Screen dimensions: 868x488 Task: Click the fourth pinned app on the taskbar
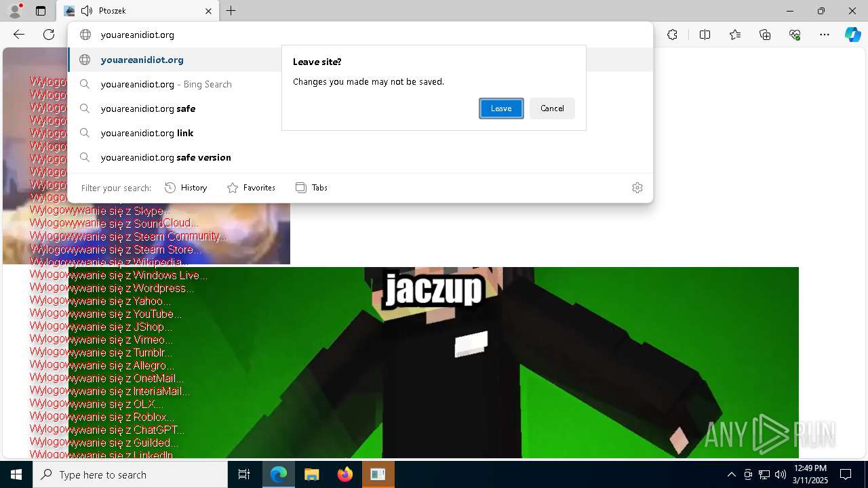(378, 474)
